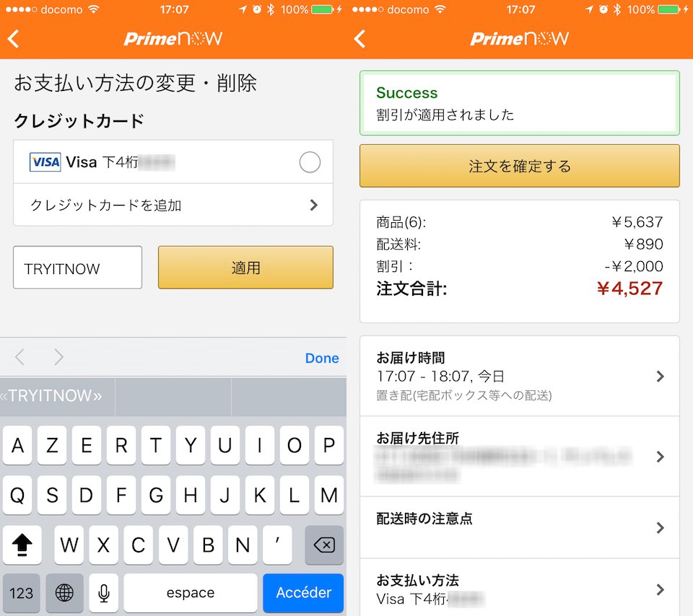This screenshot has width=693, height=616.
Task: Expand the お届け先住所 address row
Action: [x=520, y=457]
